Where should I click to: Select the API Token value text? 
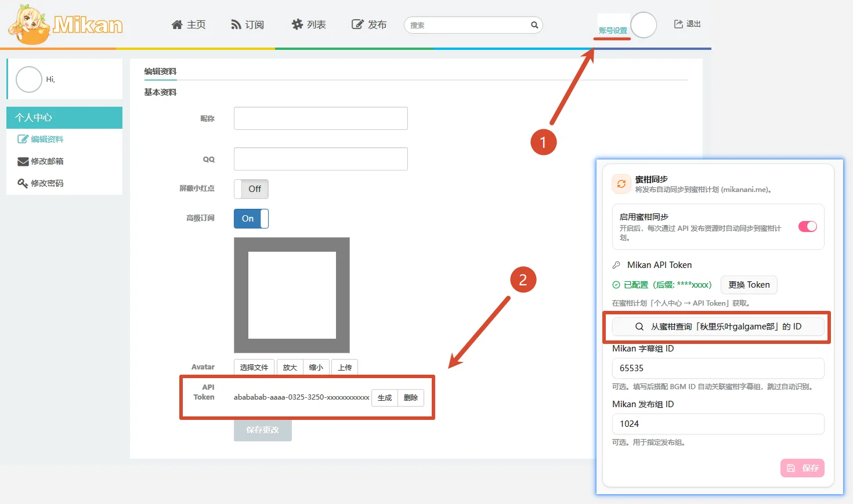pyautogui.click(x=302, y=397)
